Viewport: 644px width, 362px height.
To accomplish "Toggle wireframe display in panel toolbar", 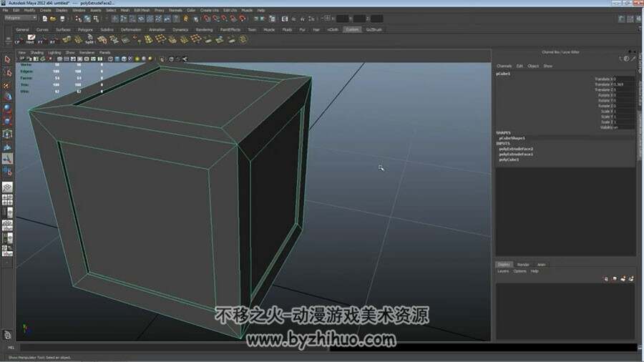I will coord(110,59).
